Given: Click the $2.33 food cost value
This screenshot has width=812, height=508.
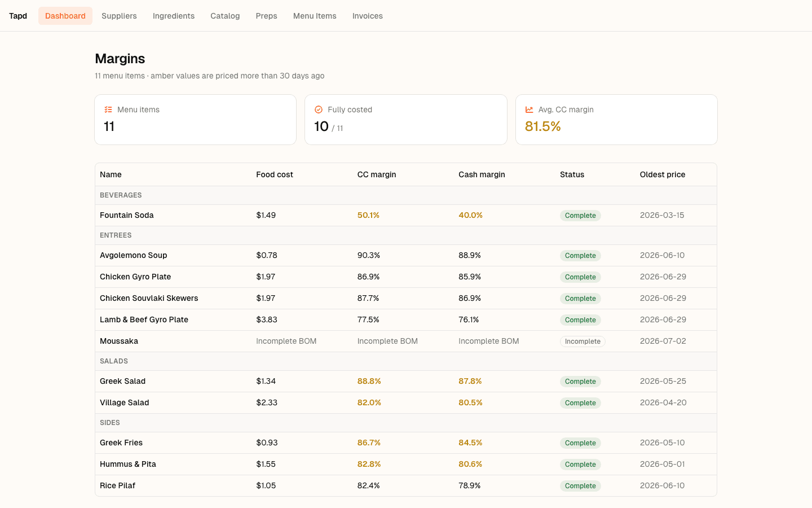Looking at the screenshot, I should coord(267,402).
